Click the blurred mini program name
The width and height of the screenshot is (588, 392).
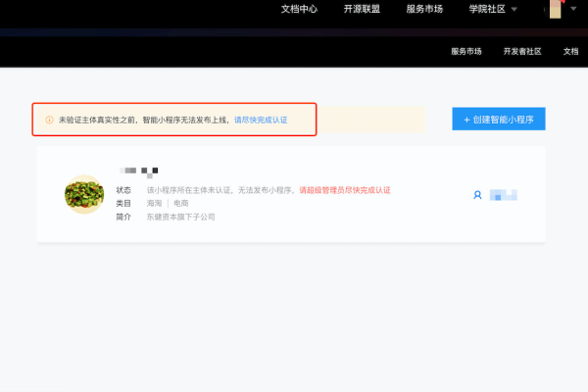138,171
